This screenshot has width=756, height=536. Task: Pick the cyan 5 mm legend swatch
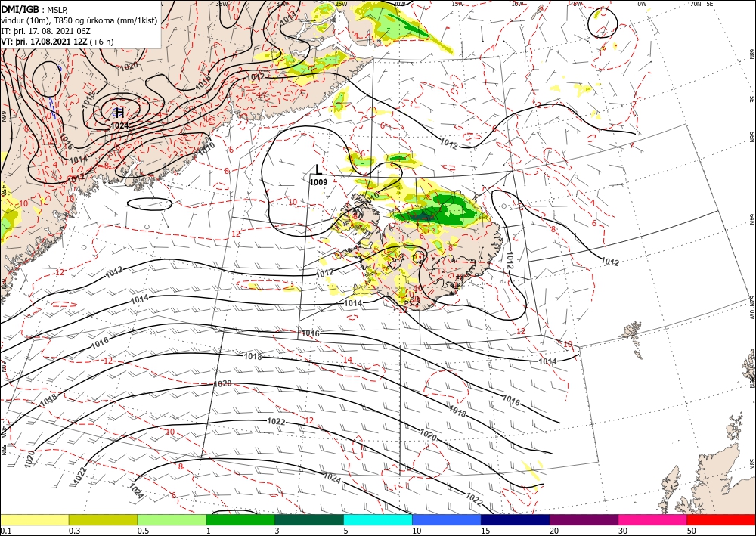pyautogui.click(x=378, y=519)
